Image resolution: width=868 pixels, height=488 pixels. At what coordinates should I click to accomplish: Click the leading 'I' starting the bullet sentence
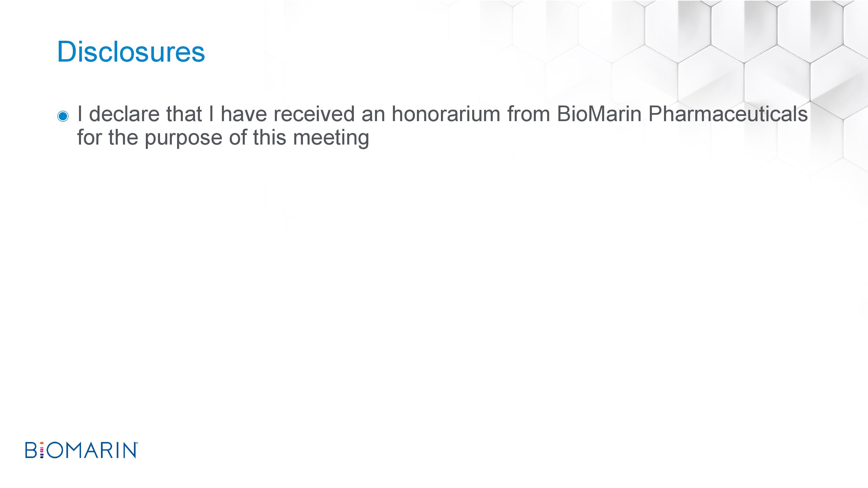click(x=80, y=114)
